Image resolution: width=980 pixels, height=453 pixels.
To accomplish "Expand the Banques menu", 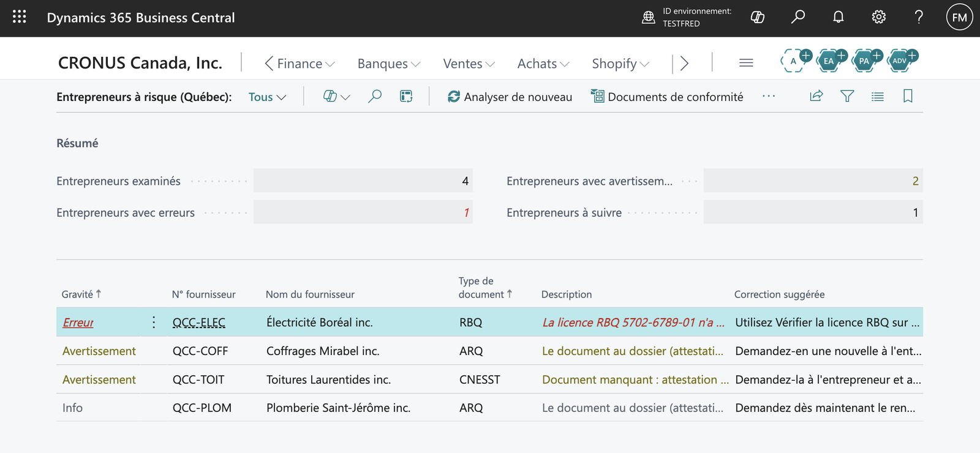I will [389, 63].
